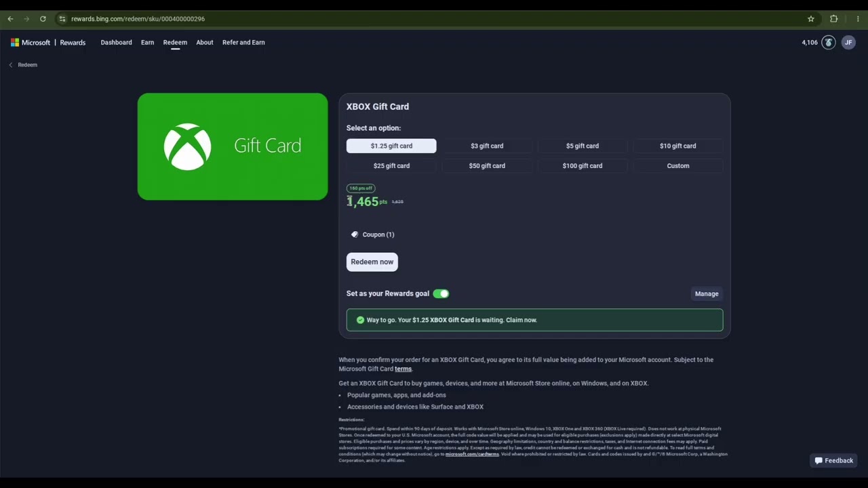
Task: Click the 1,465 pts price
Action: tap(367, 202)
